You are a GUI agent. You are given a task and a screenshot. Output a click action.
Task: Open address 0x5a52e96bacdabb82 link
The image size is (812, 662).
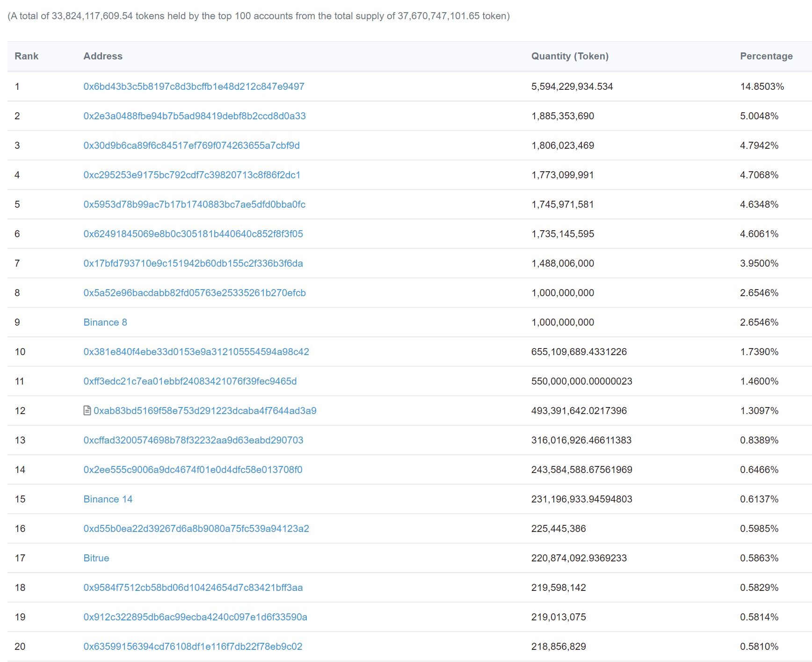[x=195, y=293]
